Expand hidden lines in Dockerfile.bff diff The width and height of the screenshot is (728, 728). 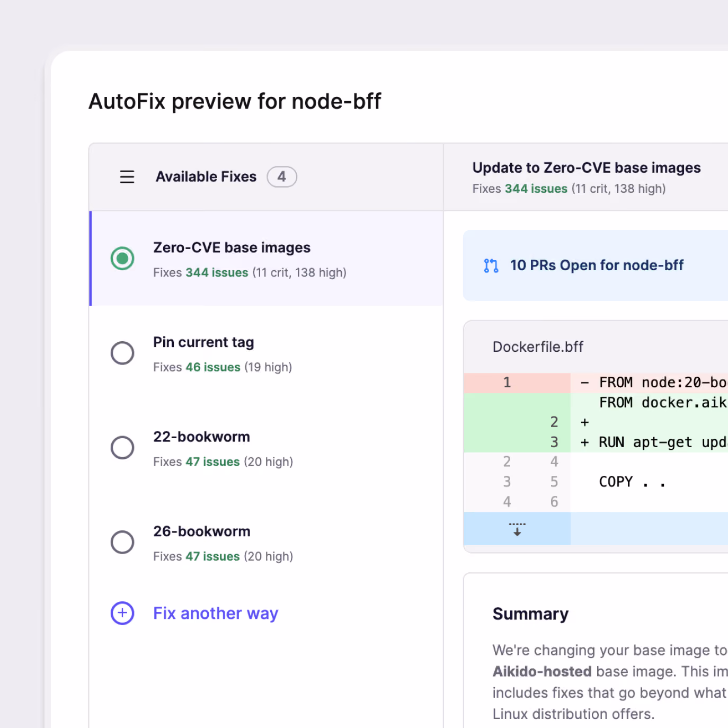tap(517, 529)
